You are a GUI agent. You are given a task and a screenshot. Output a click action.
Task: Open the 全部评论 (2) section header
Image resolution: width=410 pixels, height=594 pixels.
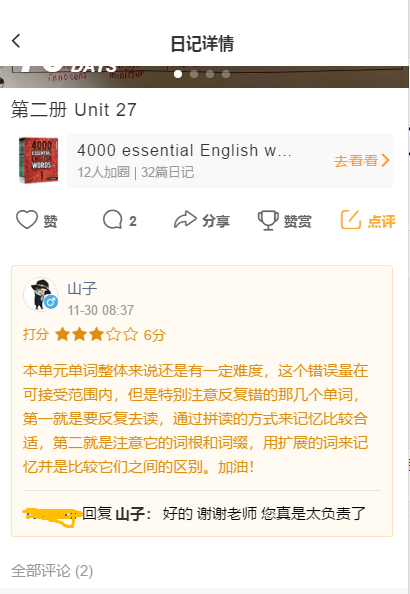(52, 571)
